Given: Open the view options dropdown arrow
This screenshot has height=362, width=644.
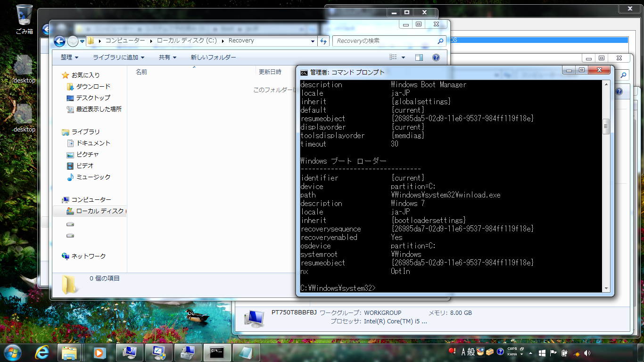Looking at the screenshot, I should point(403,58).
